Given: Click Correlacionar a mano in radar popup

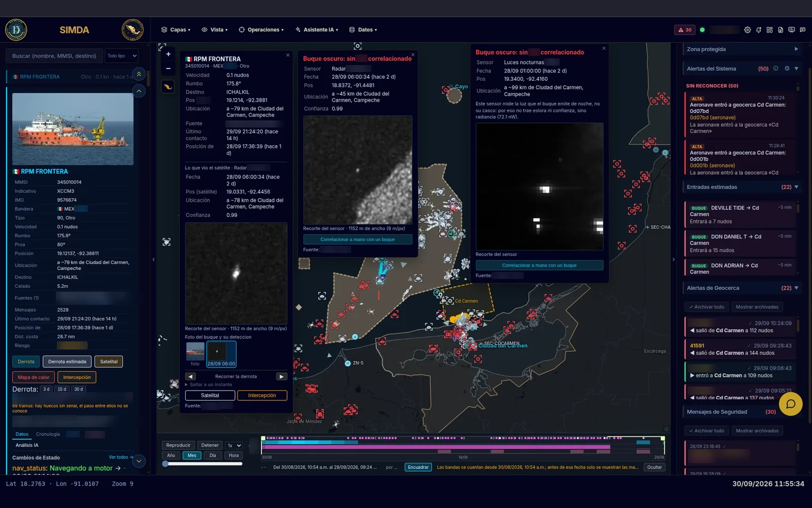Looking at the screenshot, I should coord(357,239).
